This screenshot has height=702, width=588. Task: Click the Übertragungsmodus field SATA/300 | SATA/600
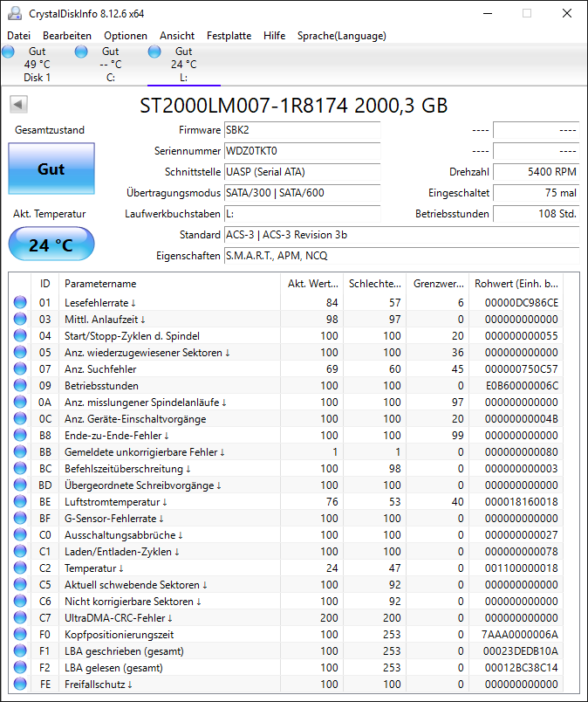tap(302, 194)
